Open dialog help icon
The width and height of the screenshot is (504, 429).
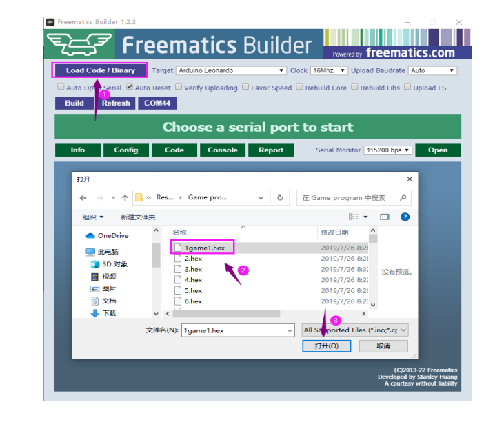point(405,217)
